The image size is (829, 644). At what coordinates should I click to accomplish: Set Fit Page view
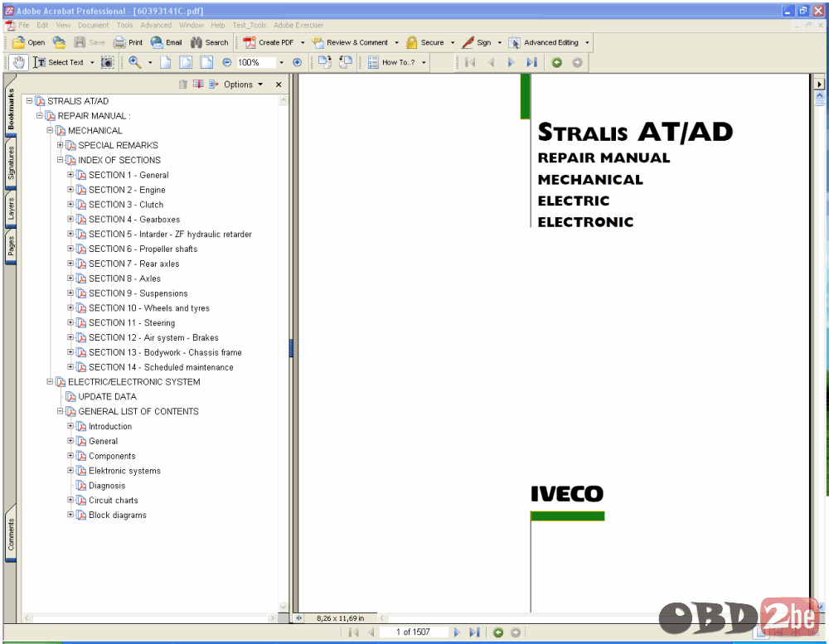pyautogui.click(x=186, y=62)
